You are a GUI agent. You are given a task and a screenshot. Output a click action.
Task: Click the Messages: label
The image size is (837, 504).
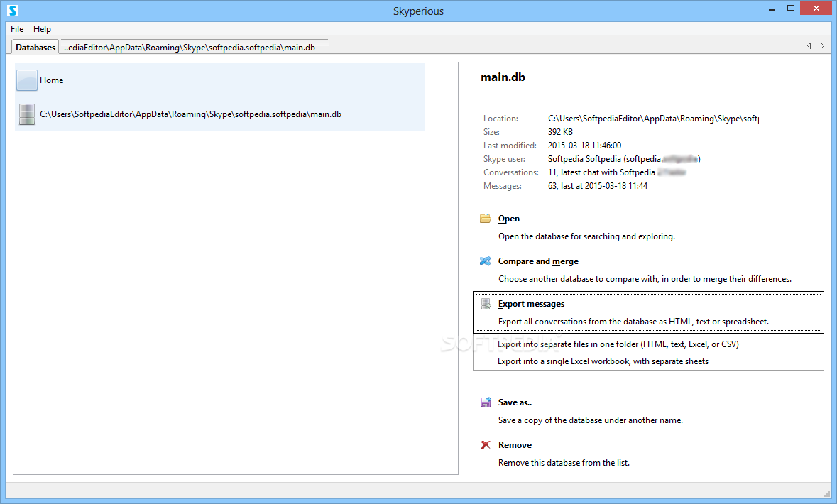pos(503,186)
